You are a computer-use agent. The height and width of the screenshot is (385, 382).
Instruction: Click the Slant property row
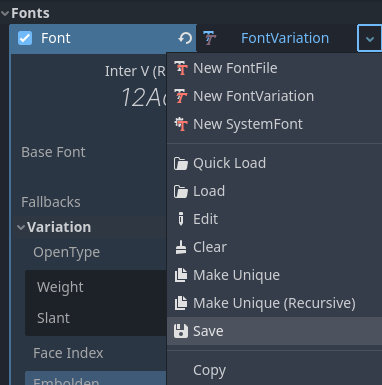[x=96, y=318]
